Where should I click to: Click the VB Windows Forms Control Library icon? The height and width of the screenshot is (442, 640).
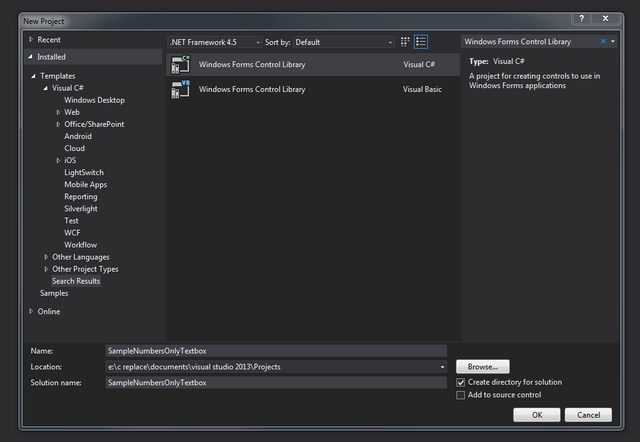(x=180, y=89)
